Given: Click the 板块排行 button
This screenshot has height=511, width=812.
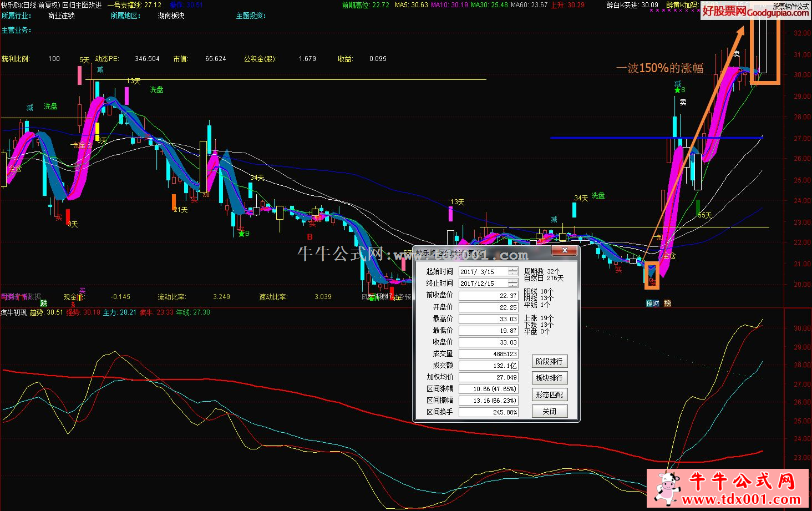Looking at the screenshot, I should 549,378.
